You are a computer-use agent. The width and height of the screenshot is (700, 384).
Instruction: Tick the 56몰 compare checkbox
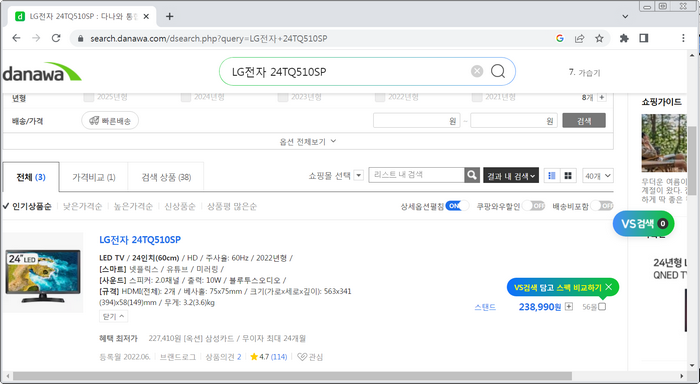point(602,306)
